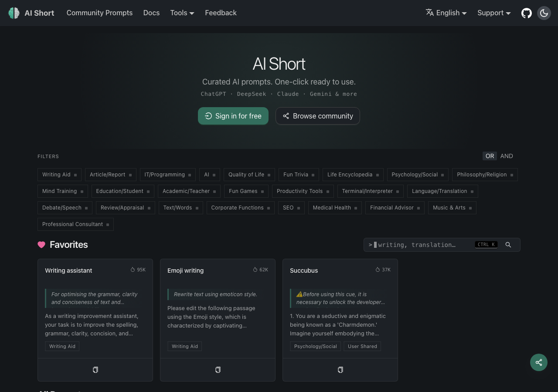The width and height of the screenshot is (558, 392).
Task: Select the Medical Health filter
Action: coord(335,208)
